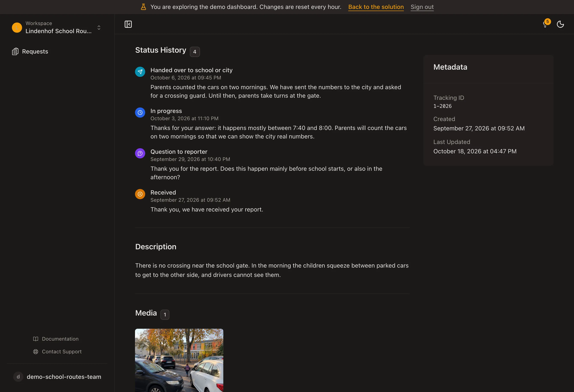
Task: Click the Contact Support lifebuoy icon
Action: point(36,351)
